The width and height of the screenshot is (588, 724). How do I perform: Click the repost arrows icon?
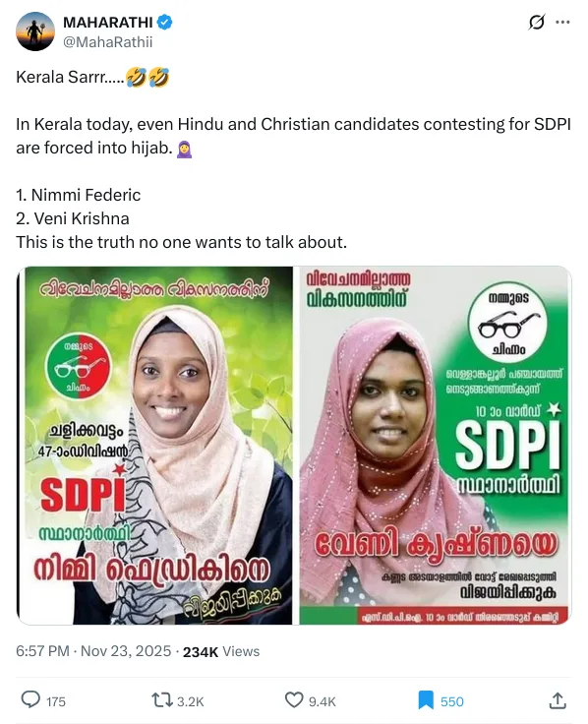[x=162, y=700]
